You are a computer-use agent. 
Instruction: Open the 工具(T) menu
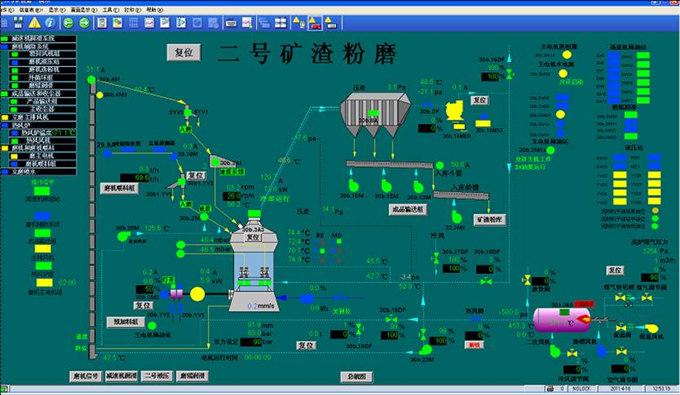111,10
